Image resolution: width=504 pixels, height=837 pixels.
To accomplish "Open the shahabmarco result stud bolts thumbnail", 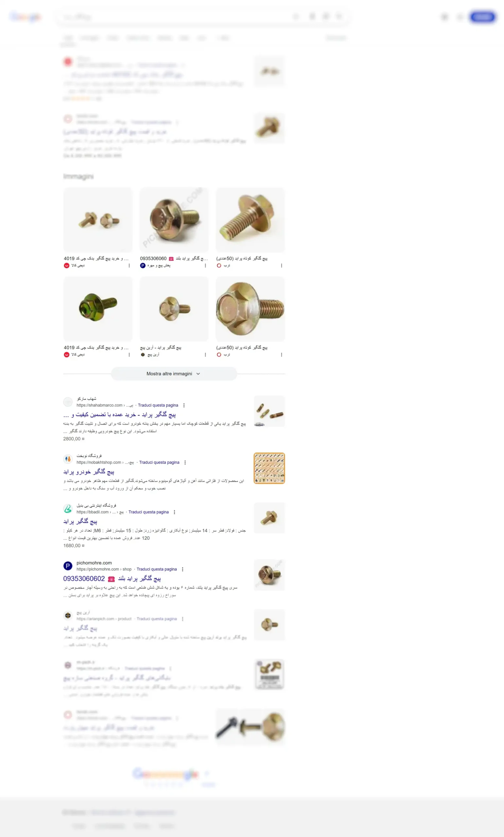I will pos(269,411).
